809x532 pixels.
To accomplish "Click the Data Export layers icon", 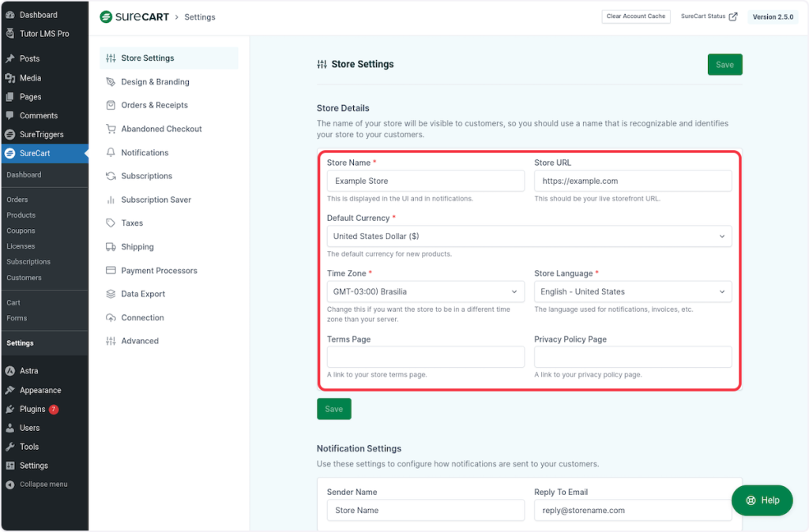I will point(111,294).
